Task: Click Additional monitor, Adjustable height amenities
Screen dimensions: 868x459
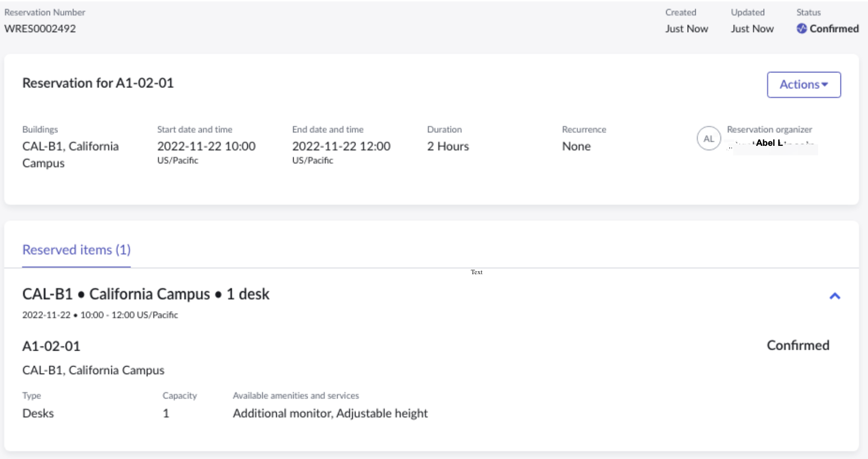Action: tap(330, 414)
